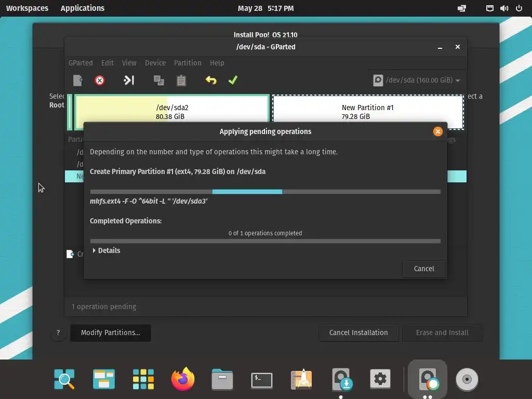Image resolution: width=532 pixels, height=399 pixels.
Task: Open the Edit menu
Action: (x=107, y=63)
